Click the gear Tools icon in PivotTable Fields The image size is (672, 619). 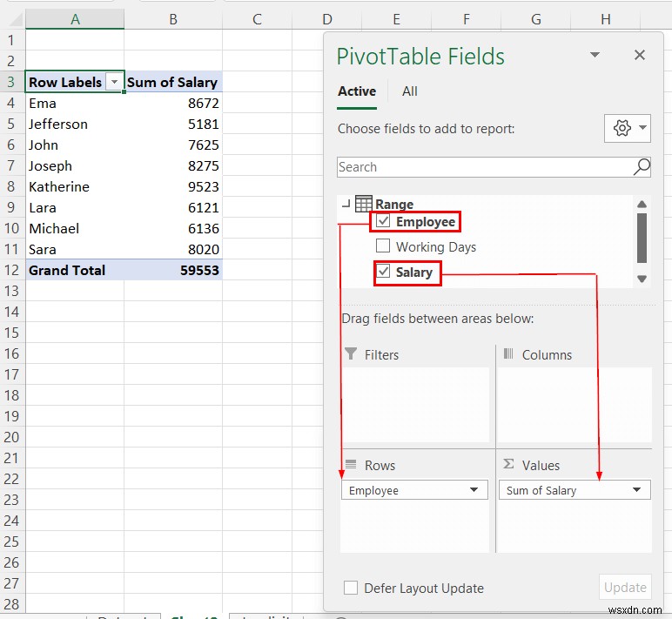622,129
